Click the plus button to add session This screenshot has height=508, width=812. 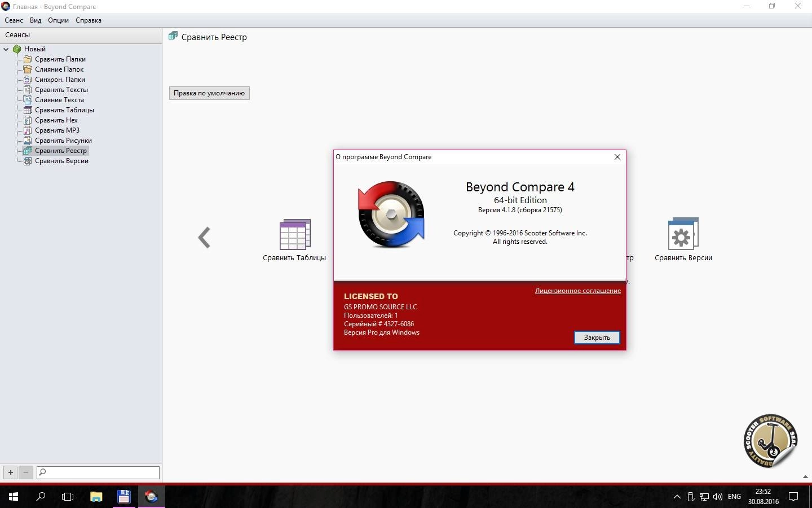pyautogui.click(x=11, y=472)
